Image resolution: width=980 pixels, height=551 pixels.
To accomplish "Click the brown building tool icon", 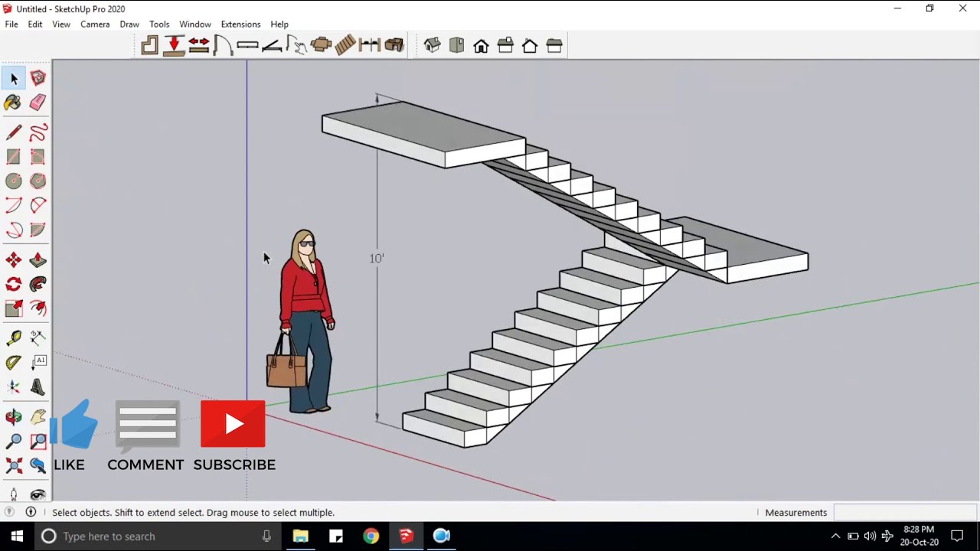I will (394, 46).
